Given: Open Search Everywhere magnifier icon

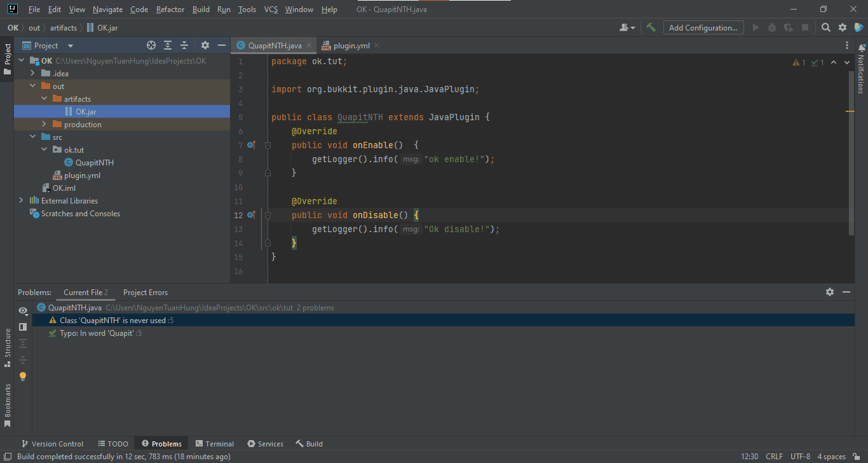Looking at the screenshot, I should 825,27.
